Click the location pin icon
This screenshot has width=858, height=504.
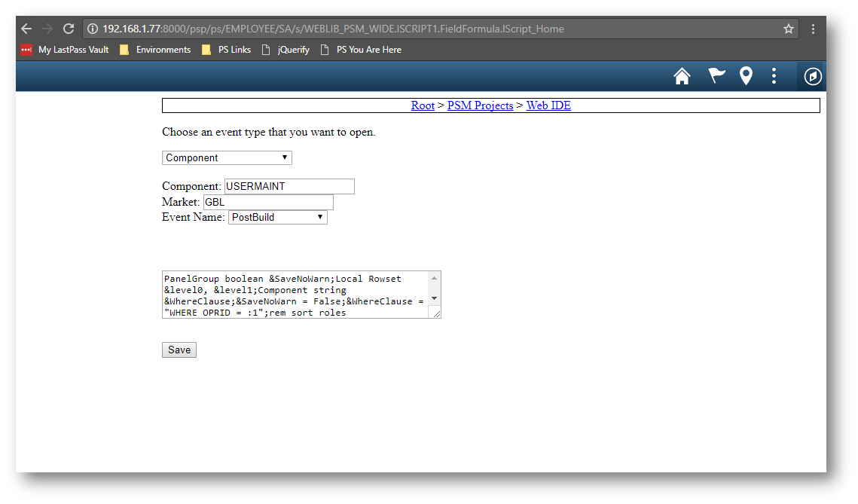coord(745,76)
